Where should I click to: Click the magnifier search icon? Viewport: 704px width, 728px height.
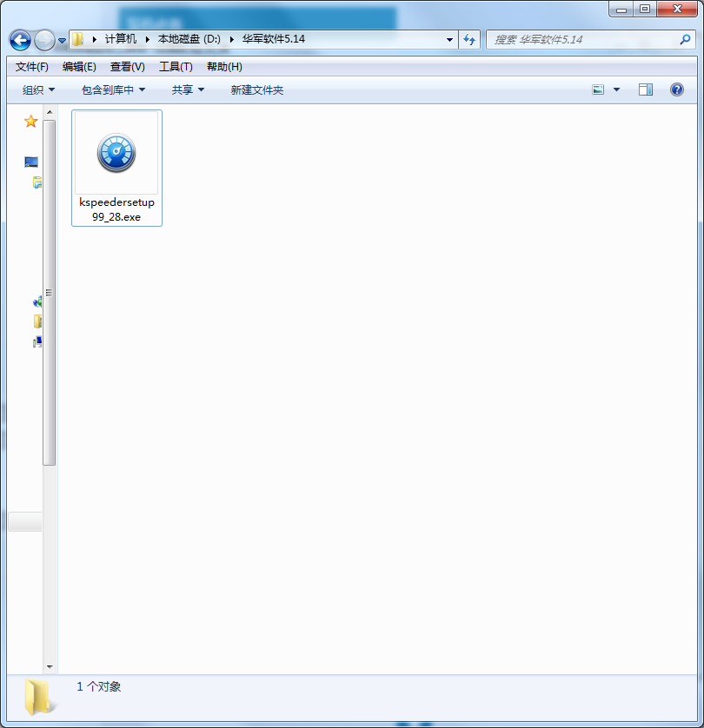pyautogui.click(x=685, y=40)
